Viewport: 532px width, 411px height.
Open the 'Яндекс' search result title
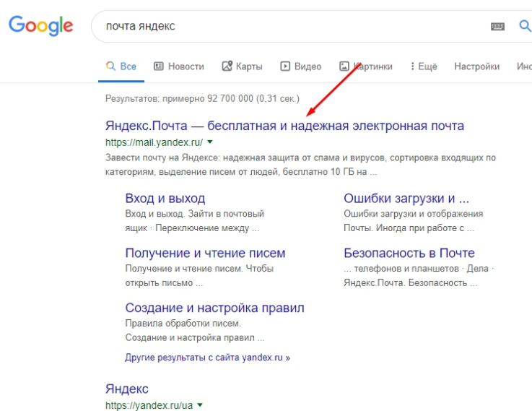click(x=126, y=389)
